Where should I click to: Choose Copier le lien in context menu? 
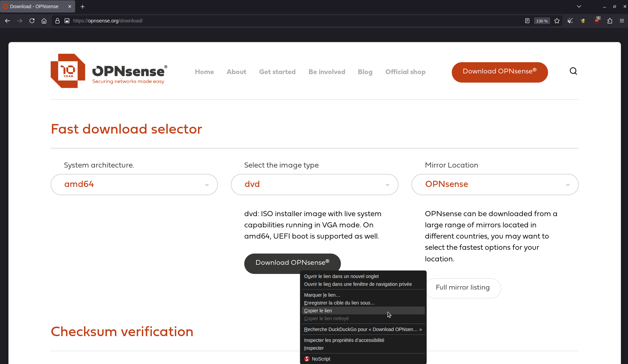click(363, 311)
